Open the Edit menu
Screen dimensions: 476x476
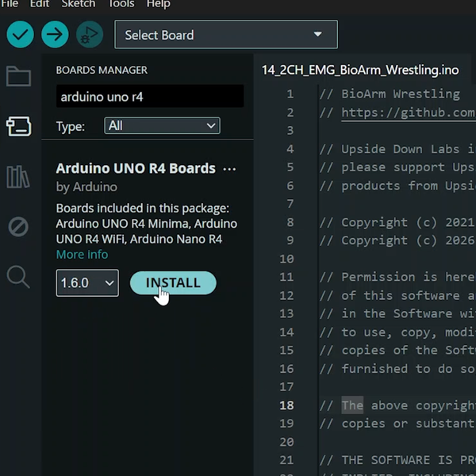pyautogui.click(x=40, y=4)
